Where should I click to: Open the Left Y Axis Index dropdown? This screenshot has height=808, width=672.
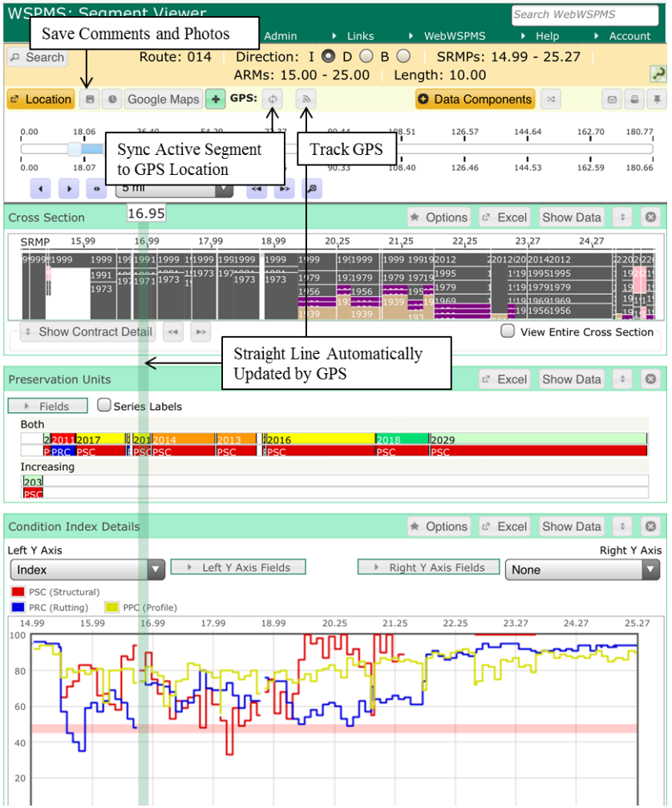click(x=87, y=570)
